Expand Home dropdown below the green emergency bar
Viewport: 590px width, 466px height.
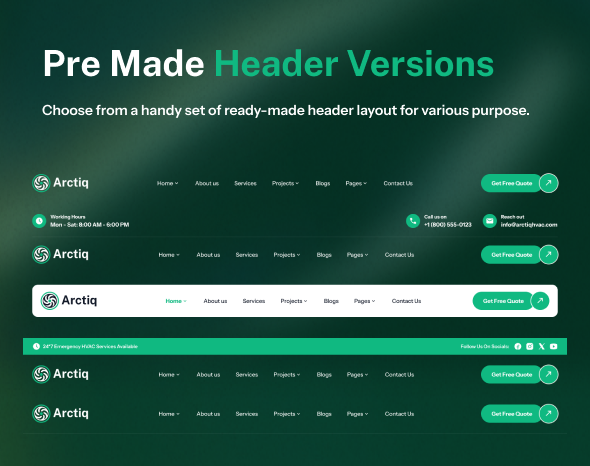tap(169, 375)
